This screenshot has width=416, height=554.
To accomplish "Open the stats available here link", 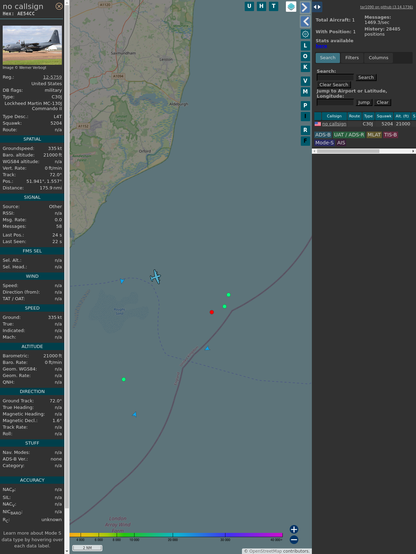I will point(321,46).
